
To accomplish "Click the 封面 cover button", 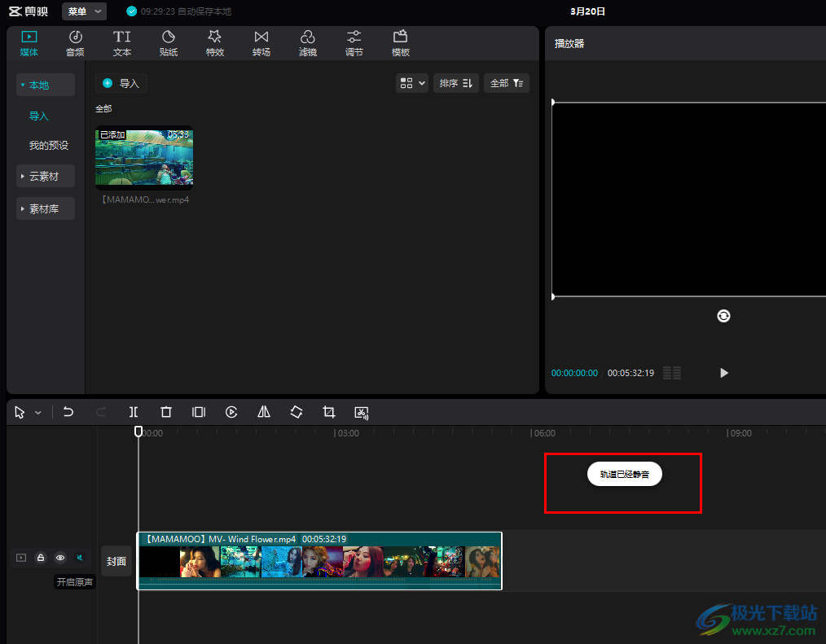I will click(116, 561).
